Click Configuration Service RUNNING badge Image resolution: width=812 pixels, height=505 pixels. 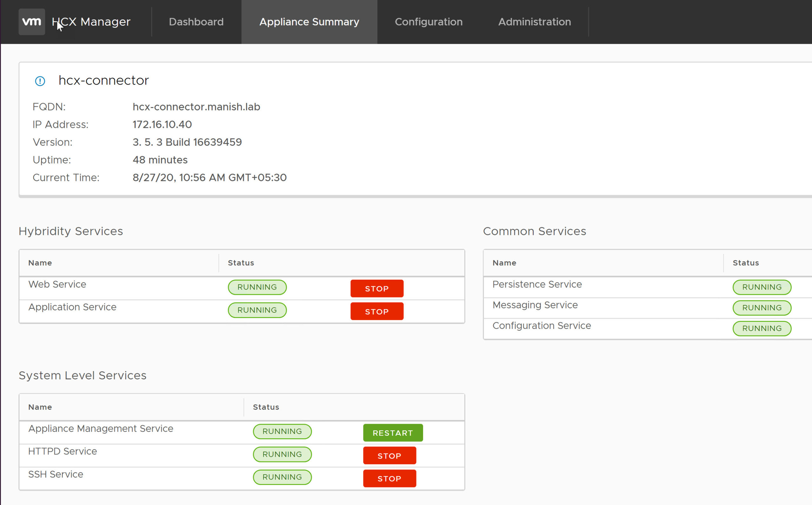click(x=762, y=328)
